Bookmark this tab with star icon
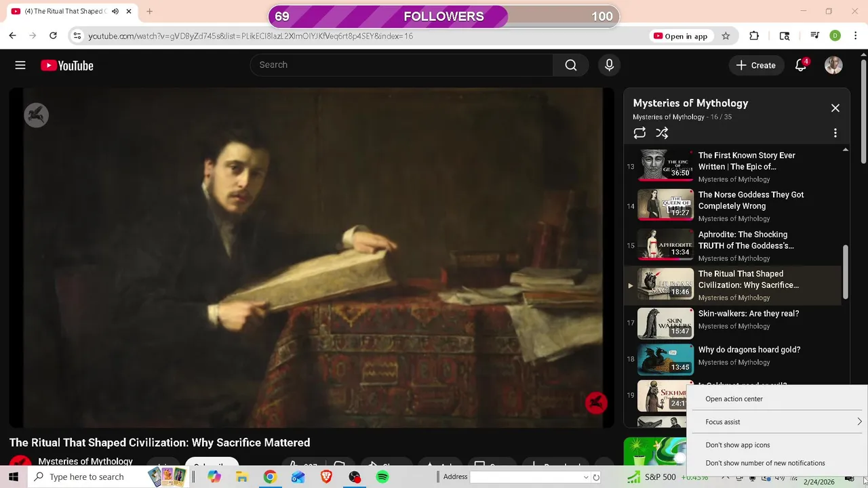868x488 pixels. [726, 36]
